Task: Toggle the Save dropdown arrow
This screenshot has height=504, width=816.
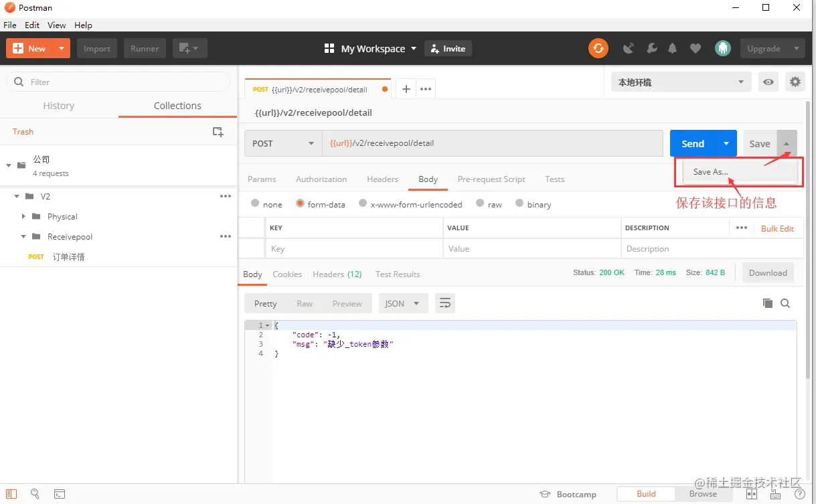Action: click(787, 143)
